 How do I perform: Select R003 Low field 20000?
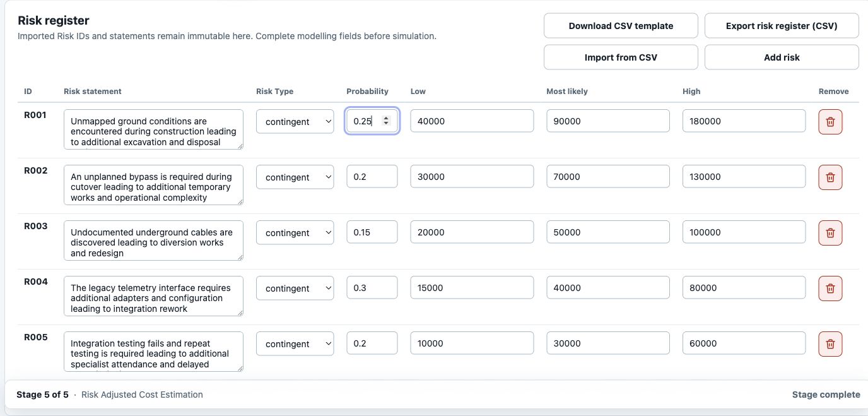472,232
